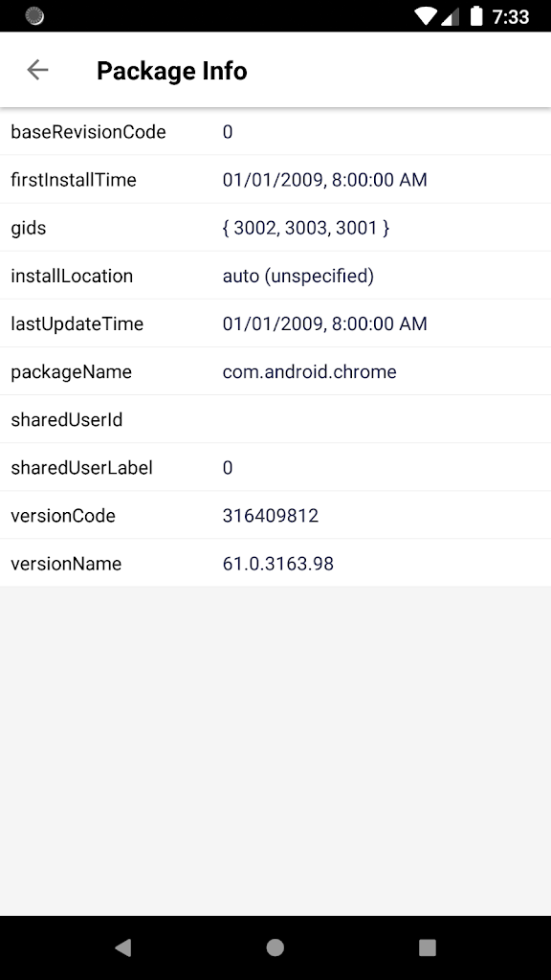Tap the Android home circle button
551x980 pixels.
tap(275, 947)
